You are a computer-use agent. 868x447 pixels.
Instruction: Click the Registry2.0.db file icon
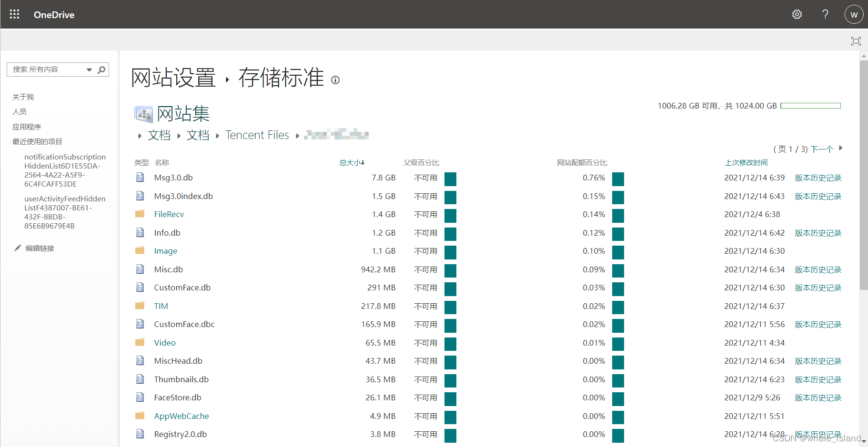[140, 434]
